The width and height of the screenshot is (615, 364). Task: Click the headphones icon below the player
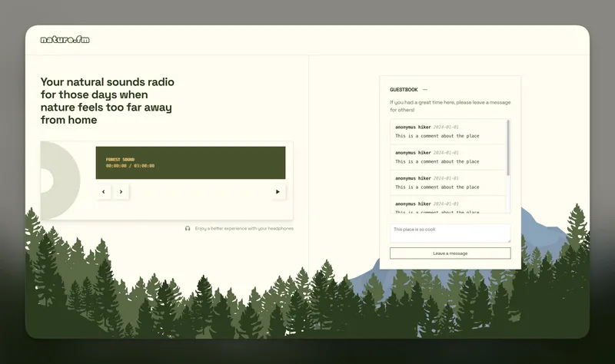pos(188,228)
